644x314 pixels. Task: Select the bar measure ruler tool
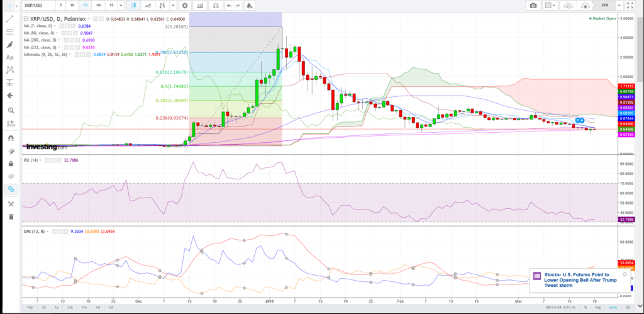coord(11,123)
